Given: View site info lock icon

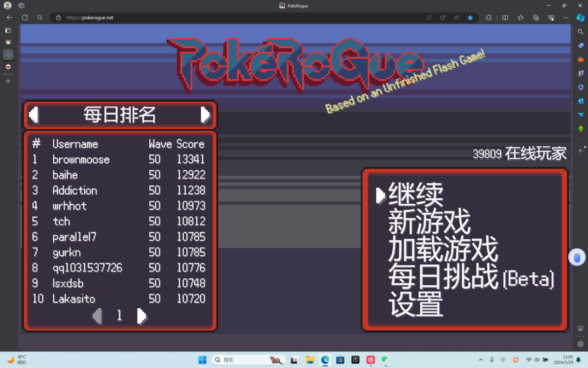Looking at the screenshot, I should 58,17.
